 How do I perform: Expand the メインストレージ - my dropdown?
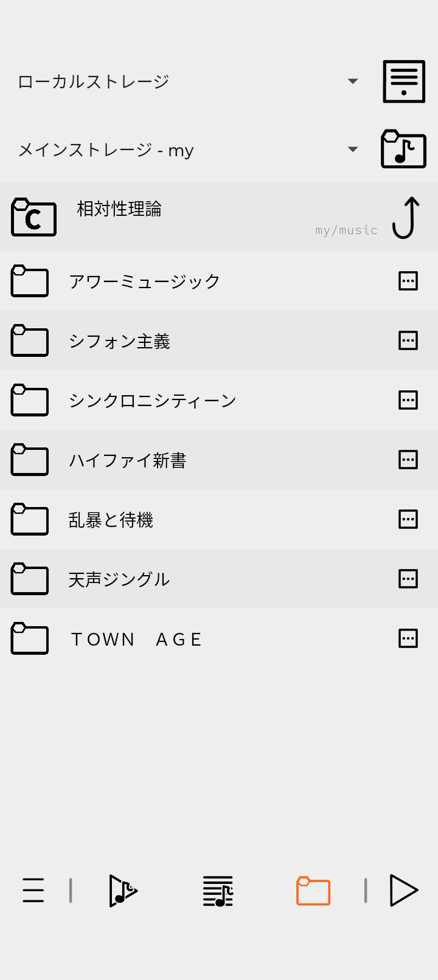click(x=352, y=150)
